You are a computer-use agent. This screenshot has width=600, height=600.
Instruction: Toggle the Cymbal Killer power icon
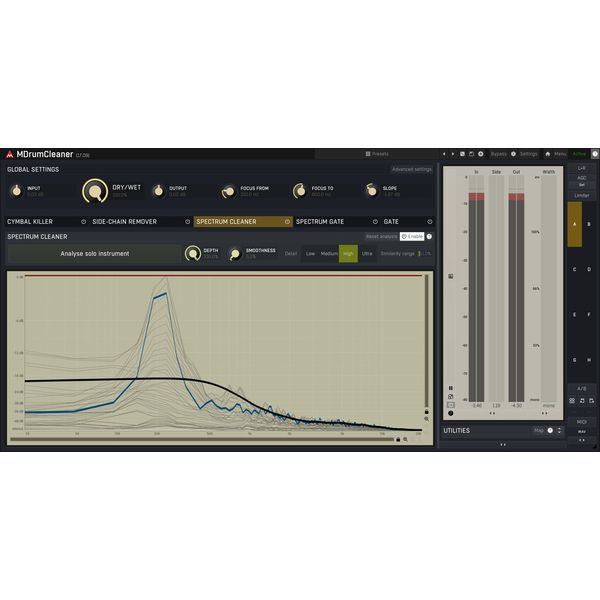point(83,222)
